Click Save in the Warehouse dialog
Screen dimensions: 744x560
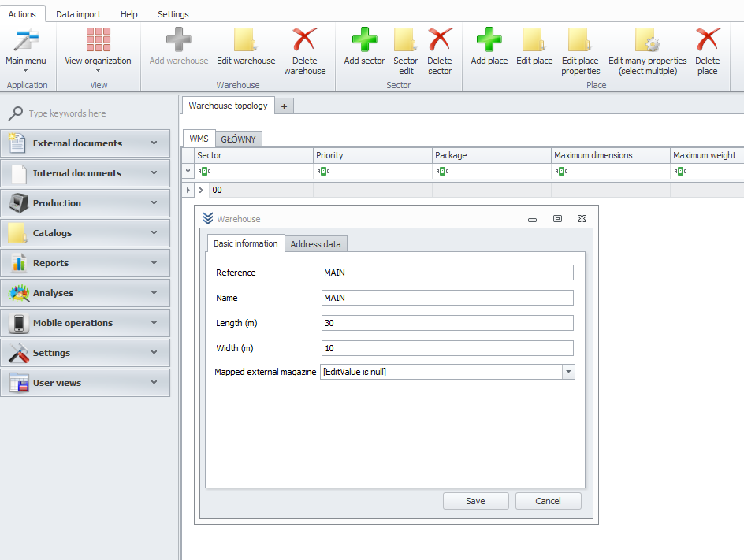(x=475, y=501)
